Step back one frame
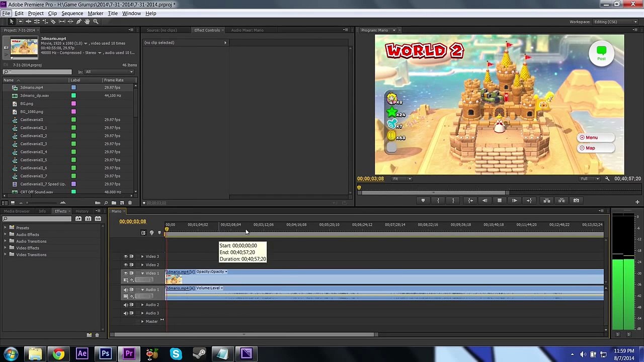This screenshot has width=644, height=362. [x=485, y=201]
